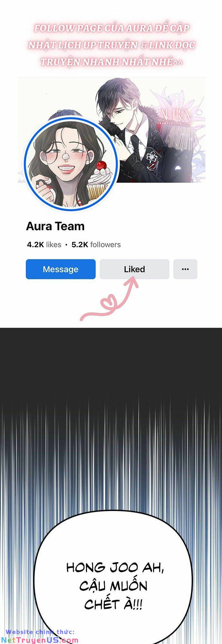View the 5.2K followers count
222x644 pixels.
click(x=96, y=245)
